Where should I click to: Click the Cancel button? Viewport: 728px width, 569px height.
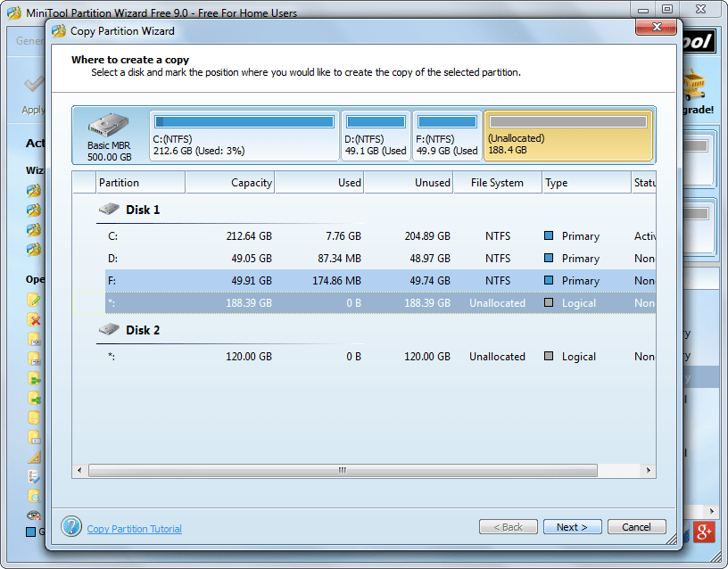pyautogui.click(x=636, y=526)
